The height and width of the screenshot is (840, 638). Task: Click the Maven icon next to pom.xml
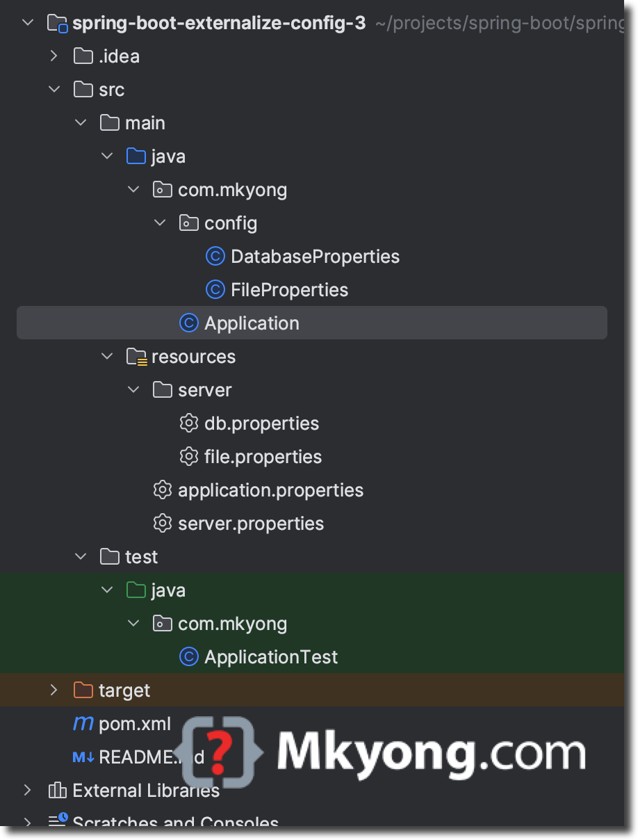[83, 723]
